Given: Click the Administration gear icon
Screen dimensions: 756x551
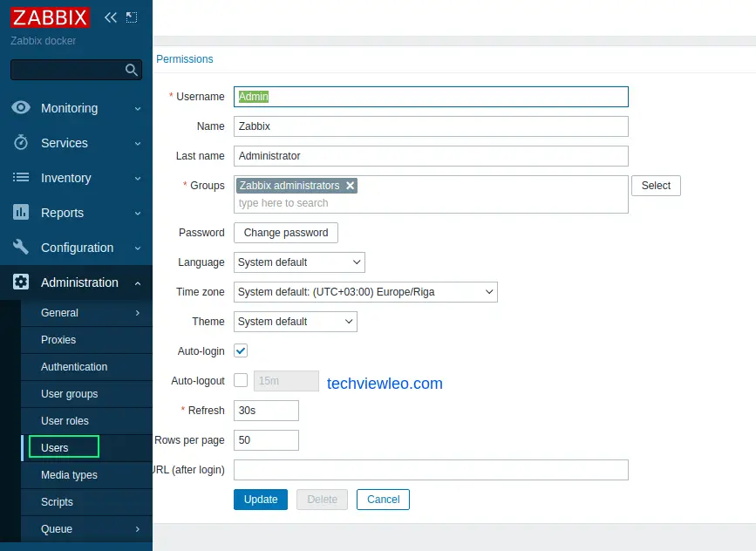Looking at the screenshot, I should tap(21, 282).
